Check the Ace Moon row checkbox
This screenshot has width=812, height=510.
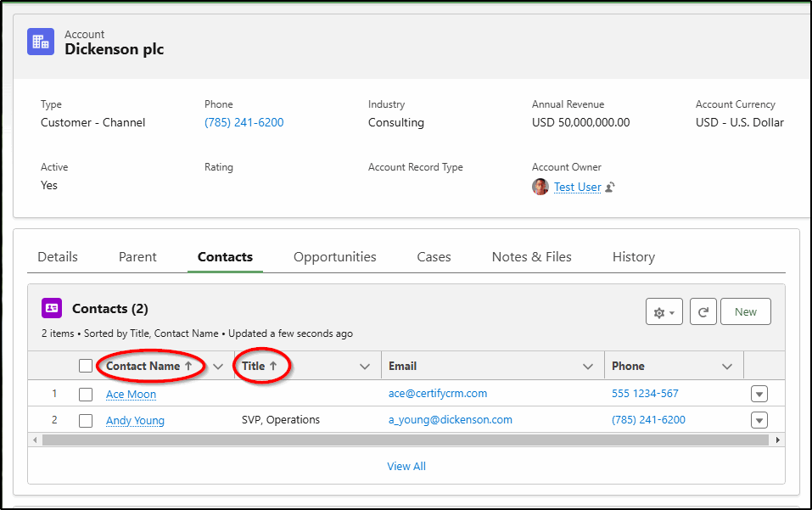(86, 395)
